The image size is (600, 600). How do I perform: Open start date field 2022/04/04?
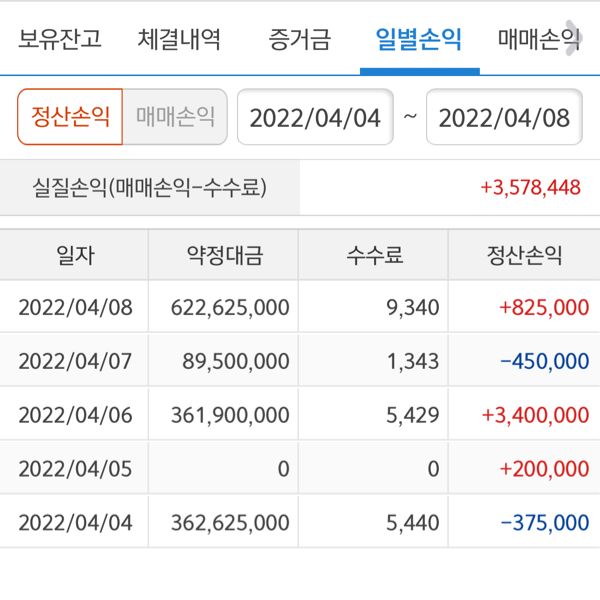315,118
